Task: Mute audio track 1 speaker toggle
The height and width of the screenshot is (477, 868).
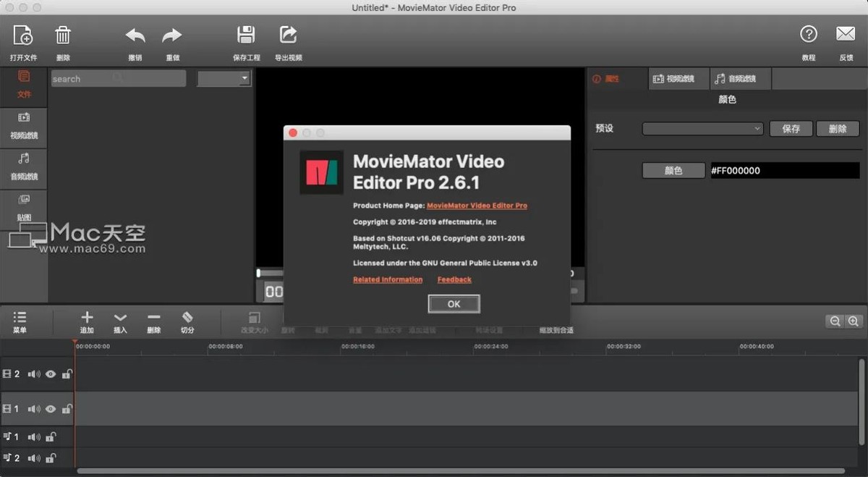Action: click(33, 436)
